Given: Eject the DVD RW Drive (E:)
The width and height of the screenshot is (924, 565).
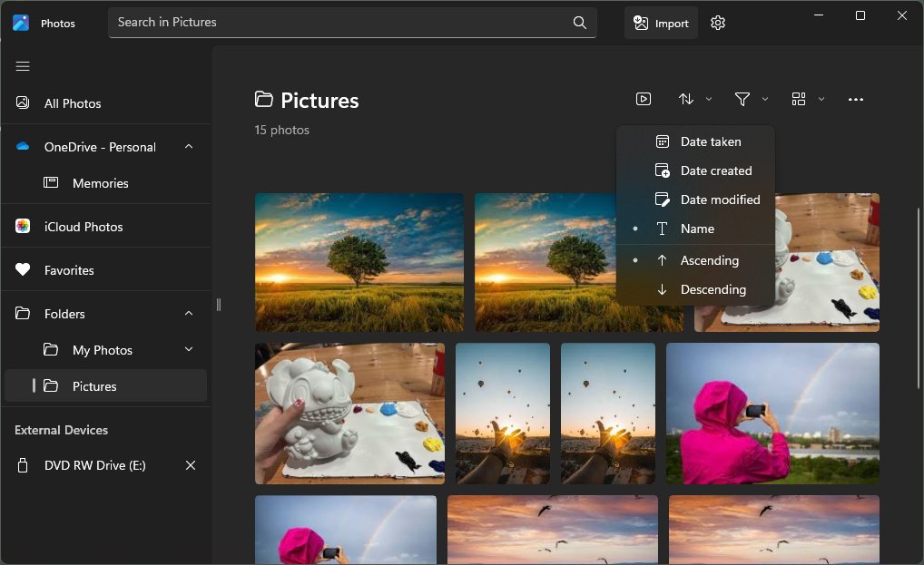Looking at the screenshot, I should [191, 465].
